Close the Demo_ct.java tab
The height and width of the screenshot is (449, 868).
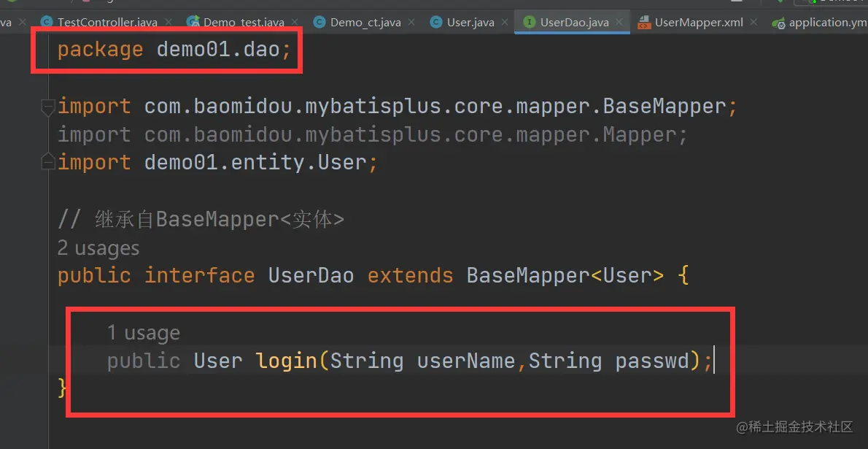pyautogui.click(x=412, y=23)
